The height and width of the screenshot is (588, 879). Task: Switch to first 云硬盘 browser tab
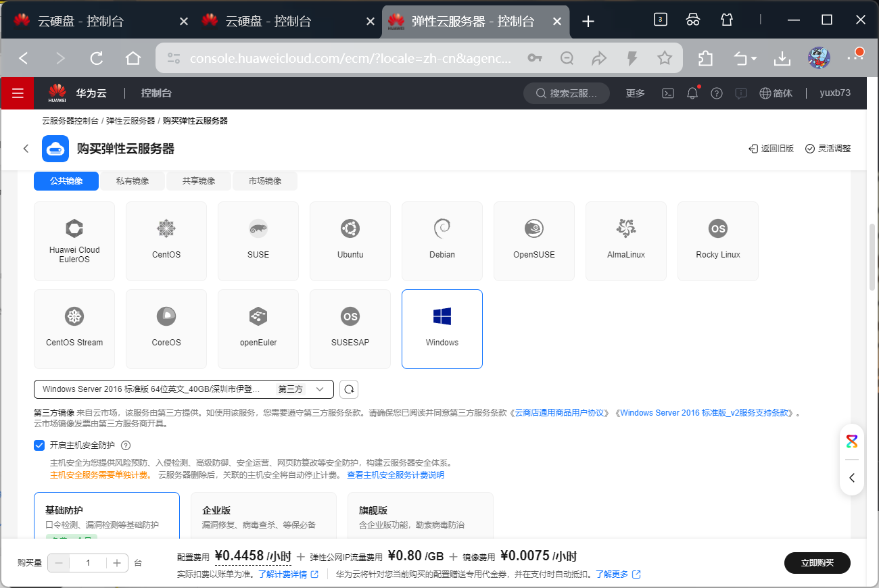point(101,21)
